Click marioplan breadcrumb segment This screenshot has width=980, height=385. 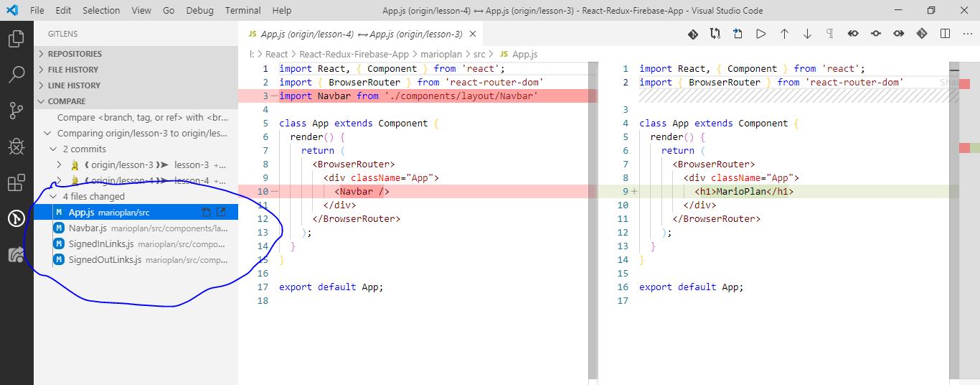pos(440,54)
